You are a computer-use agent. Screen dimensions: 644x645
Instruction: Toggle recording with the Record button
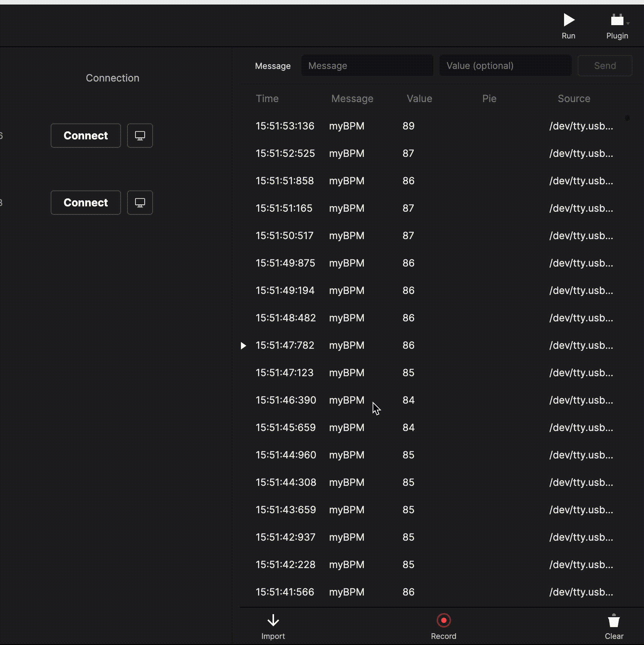tap(443, 620)
